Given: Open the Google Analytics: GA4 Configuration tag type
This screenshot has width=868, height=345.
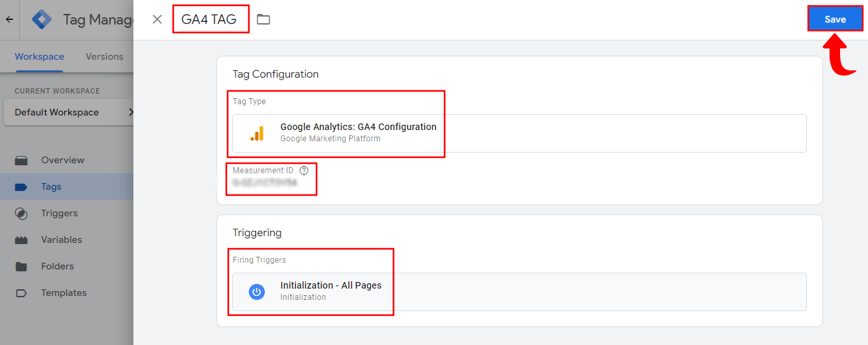Looking at the screenshot, I should click(x=519, y=133).
